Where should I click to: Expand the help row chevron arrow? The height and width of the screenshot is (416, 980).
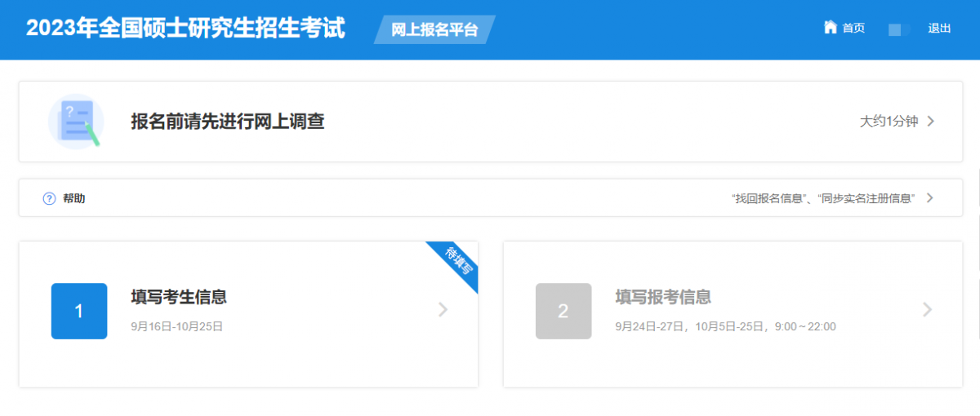point(929,198)
